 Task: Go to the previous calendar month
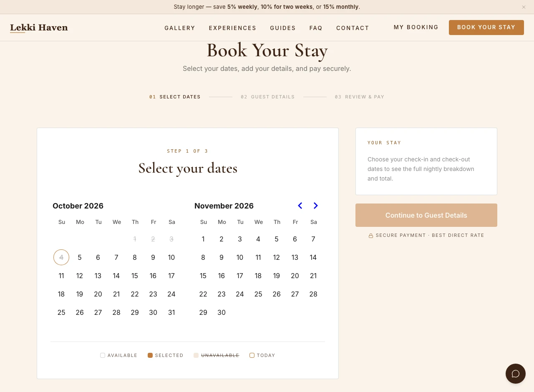coord(300,206)
